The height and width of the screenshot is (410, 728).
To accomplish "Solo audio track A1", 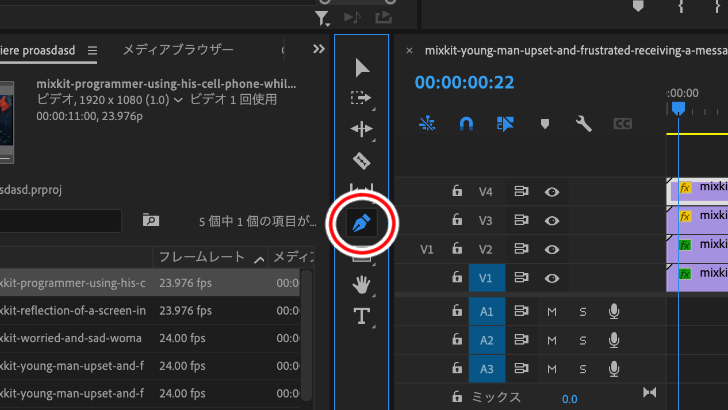I will pyautogui.click(x=583, y=312).
